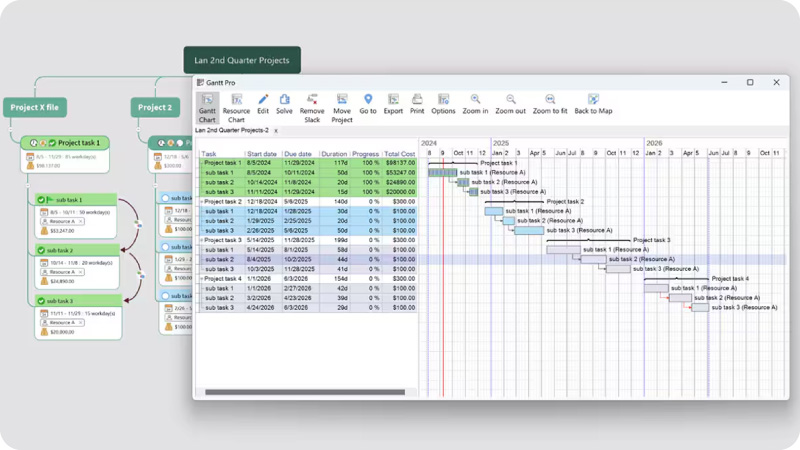The height and width of the screenshot is (450, 800).
Task: Check the empty circle on Project 2's first sub task
Action: (165, 198)
